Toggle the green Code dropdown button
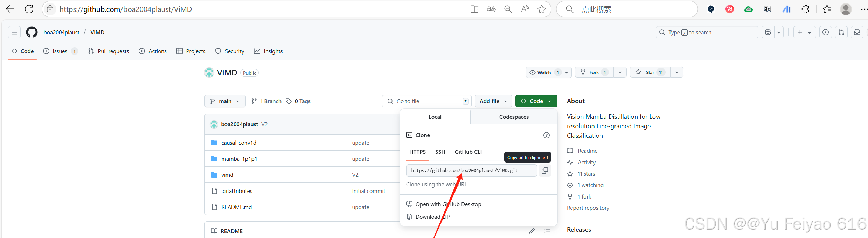 [536, 101]
